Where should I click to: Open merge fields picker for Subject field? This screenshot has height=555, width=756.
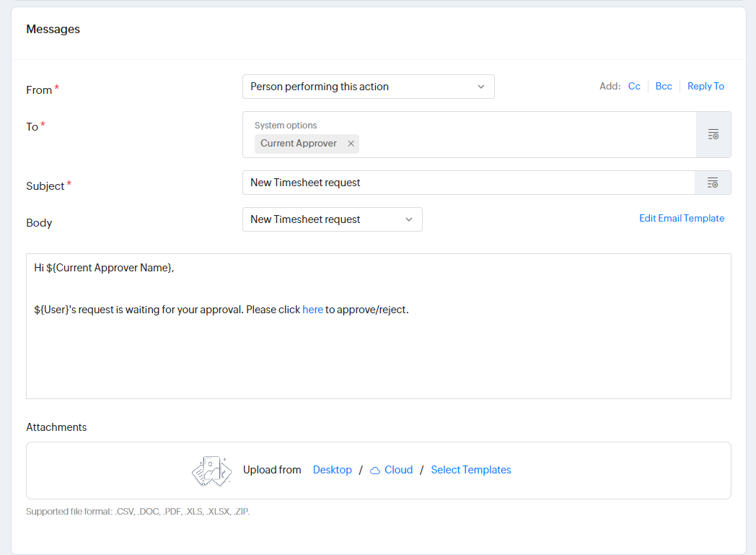[x=713, y=183]
